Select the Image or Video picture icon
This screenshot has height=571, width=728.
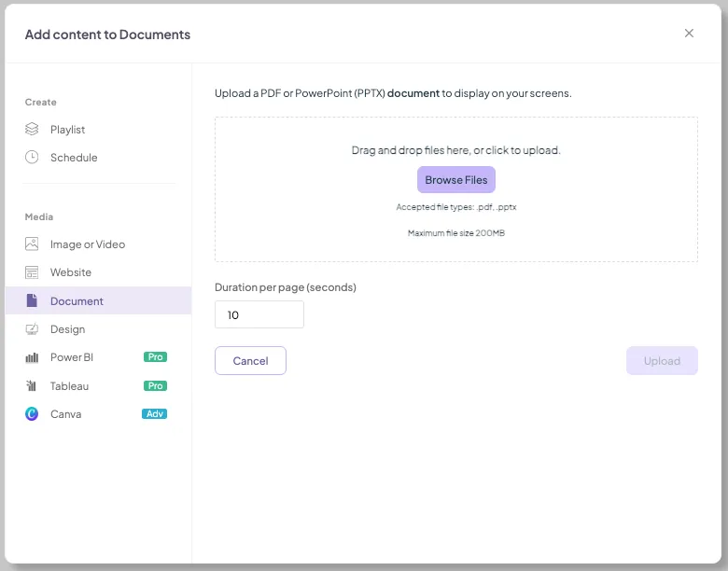[32, 244]
